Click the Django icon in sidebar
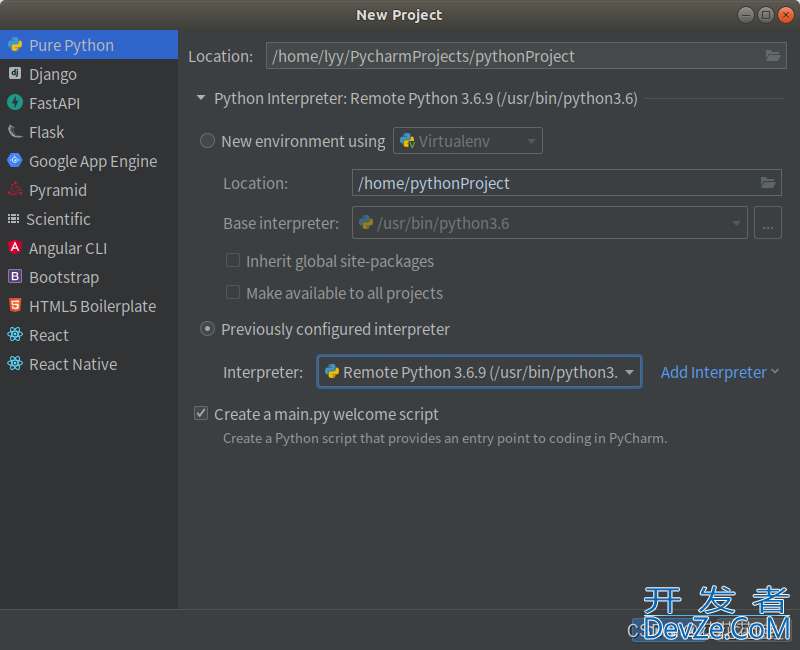This screenshot has height=650, width=800. click(15, 74)
